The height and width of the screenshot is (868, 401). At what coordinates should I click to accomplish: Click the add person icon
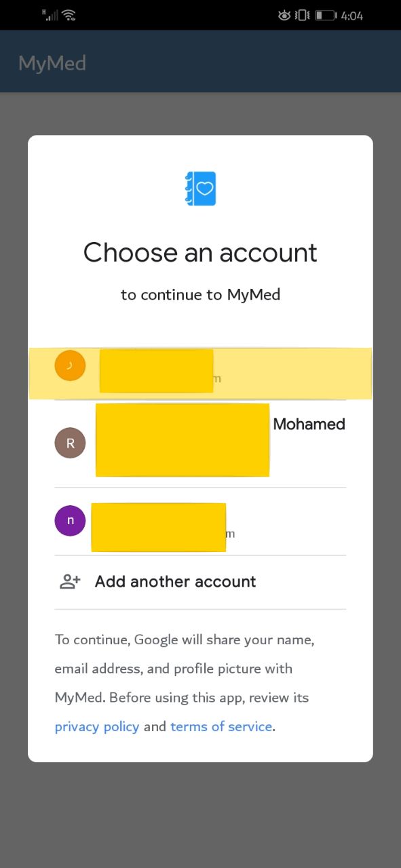pos(71,581)
